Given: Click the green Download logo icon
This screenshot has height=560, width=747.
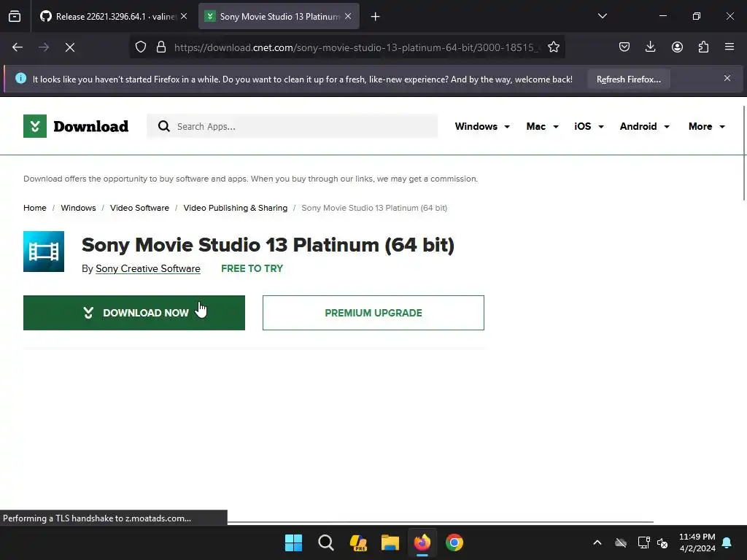Looking at the screenshot, I should 35,126.
